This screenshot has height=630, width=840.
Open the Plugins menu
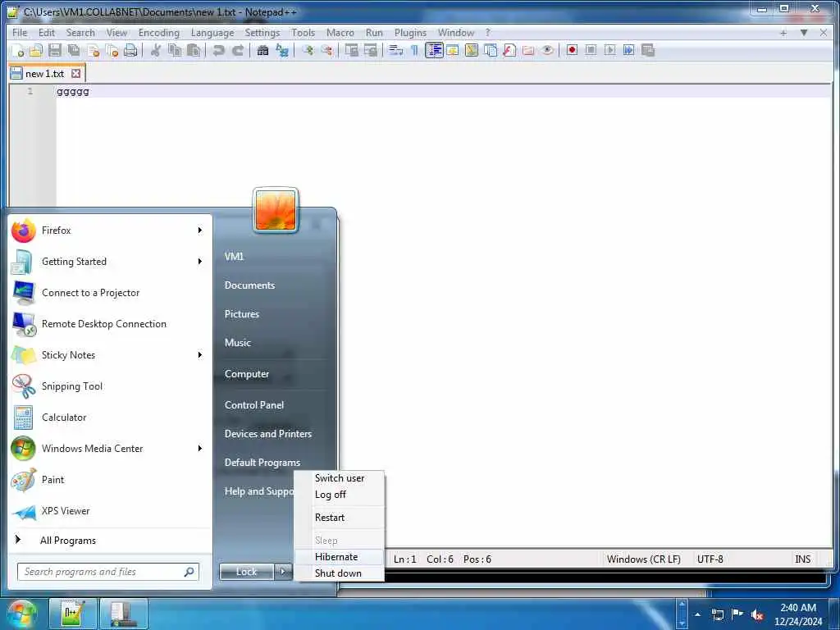(410, 33)
